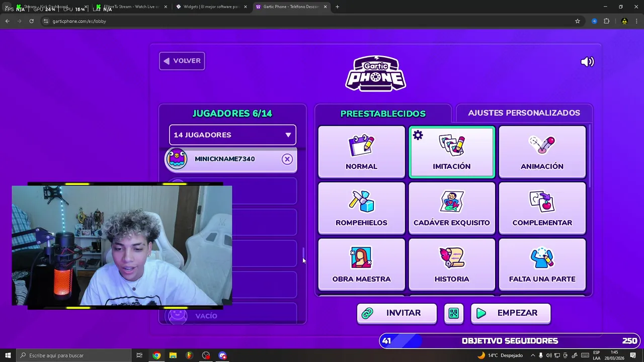Mute the game sound via speaker icon

587,62
